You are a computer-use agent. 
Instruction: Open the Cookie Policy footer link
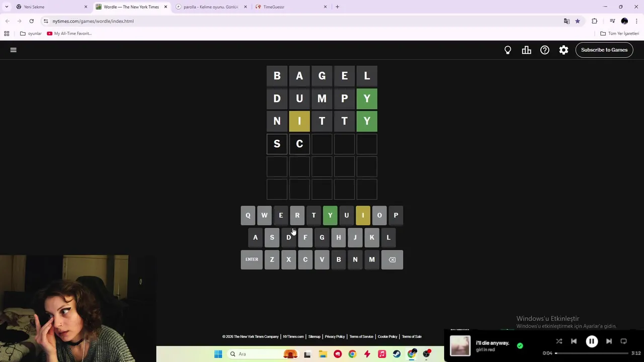[387, 336]
